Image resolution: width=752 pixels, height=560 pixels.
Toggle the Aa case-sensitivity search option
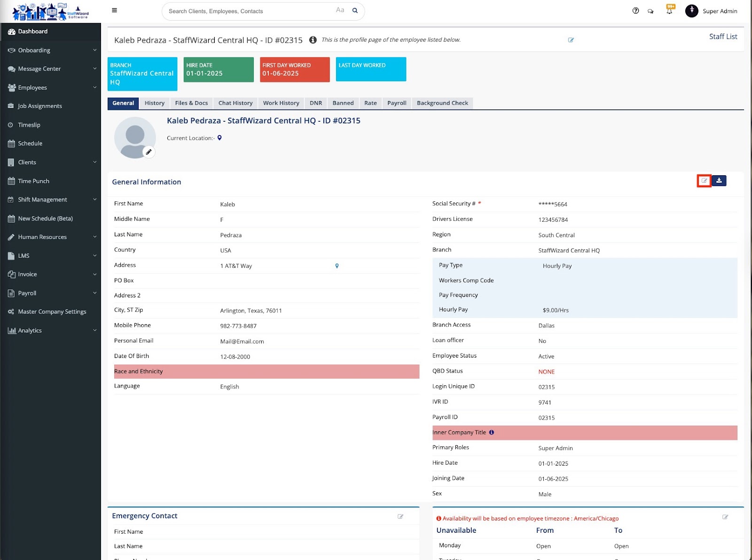[340, 10]
